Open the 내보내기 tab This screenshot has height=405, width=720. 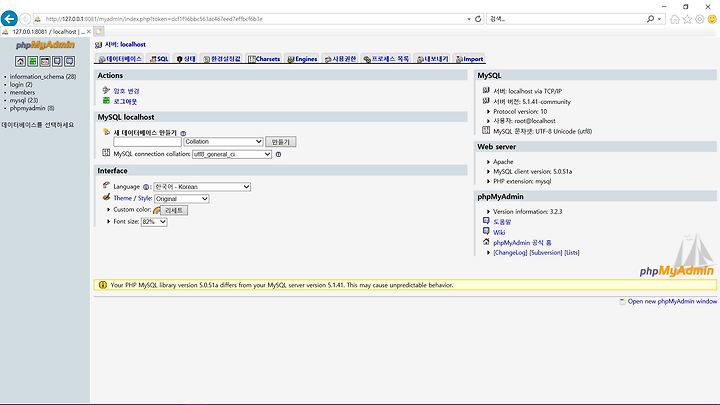pos(433,59)
